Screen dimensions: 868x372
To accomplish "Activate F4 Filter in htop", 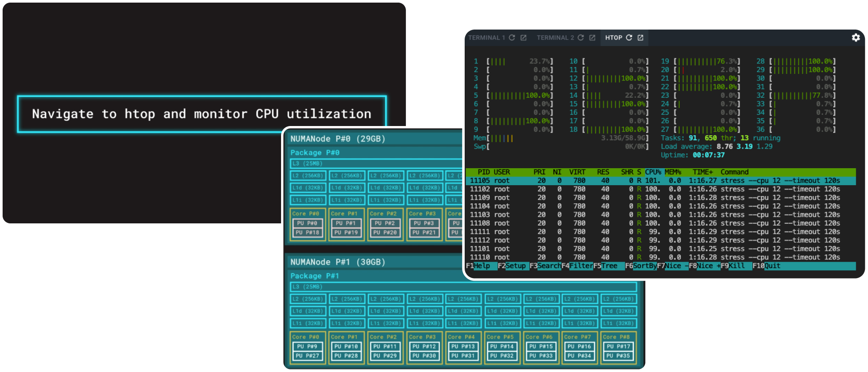I will [x=577, y=266].
